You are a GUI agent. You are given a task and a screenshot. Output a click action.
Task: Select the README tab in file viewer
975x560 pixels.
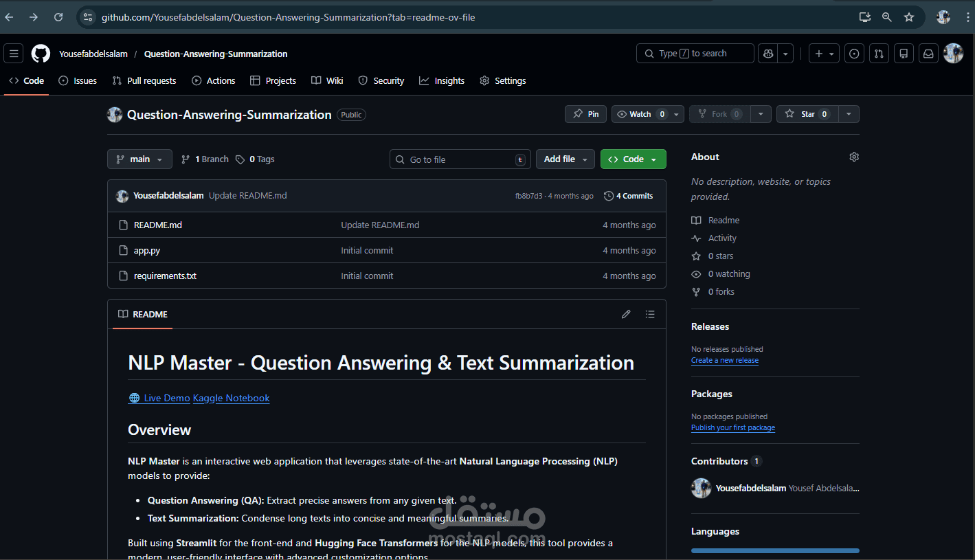tap(143, 314)
